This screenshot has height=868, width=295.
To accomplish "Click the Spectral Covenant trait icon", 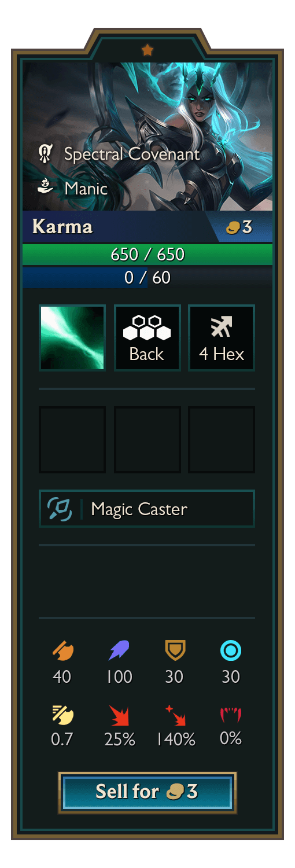I will tap(46, 154).
